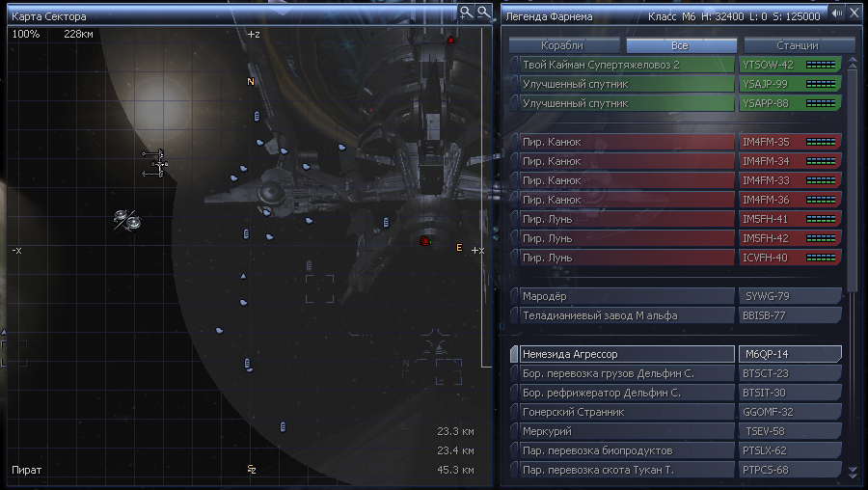Zoom in the sector map with plus magnifier
Screen dimensions: 868x490
[466, 13]
